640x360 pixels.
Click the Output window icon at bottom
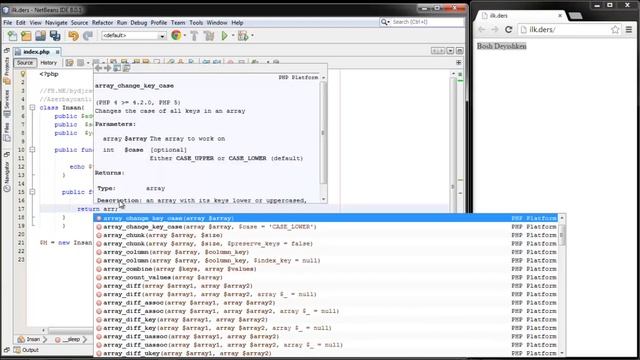[17, 350]
